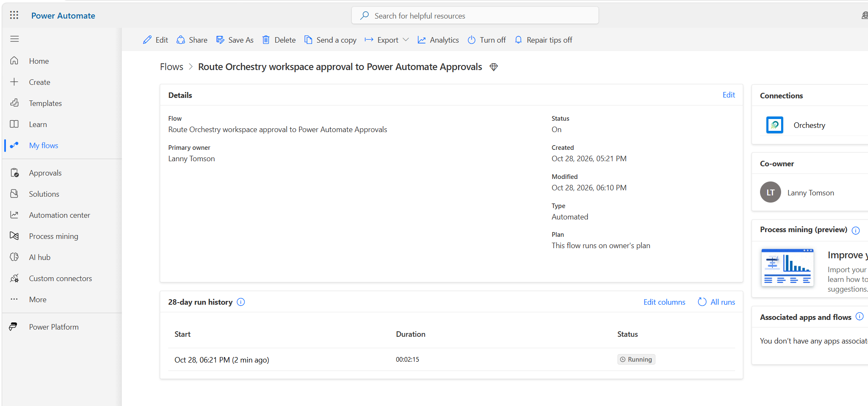Click Process mining preview info icon

coord(856,230)
